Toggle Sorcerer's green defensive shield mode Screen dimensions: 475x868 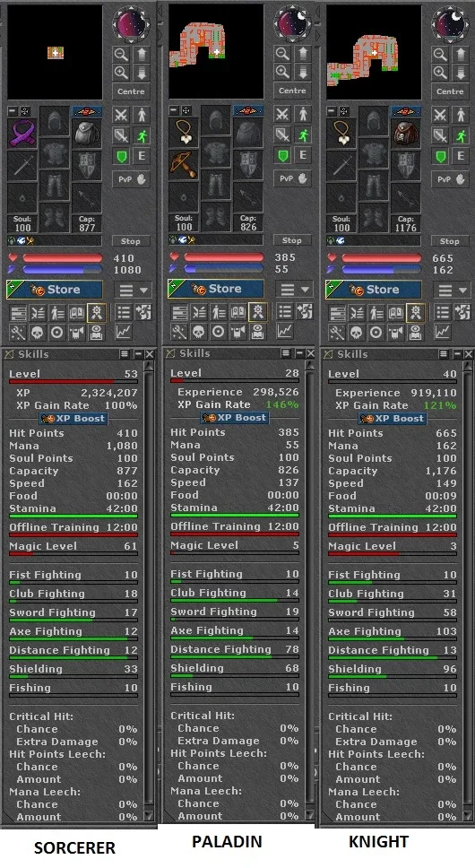pos(121,157)
